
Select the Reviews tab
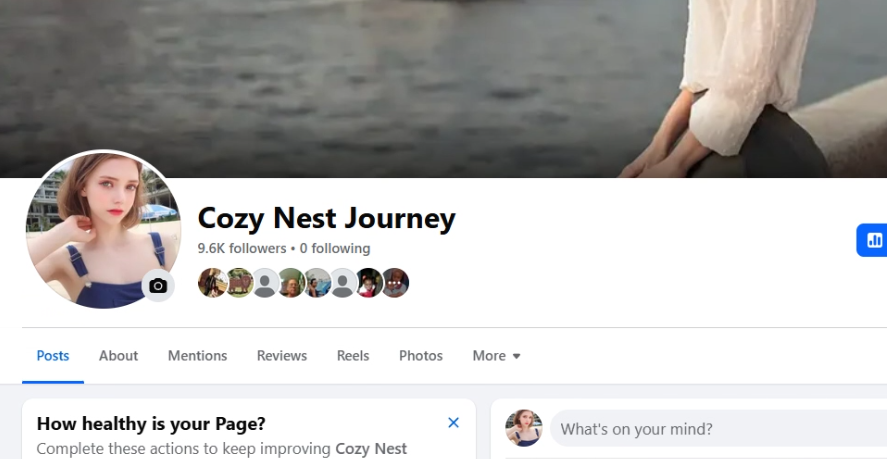[282, 356]
